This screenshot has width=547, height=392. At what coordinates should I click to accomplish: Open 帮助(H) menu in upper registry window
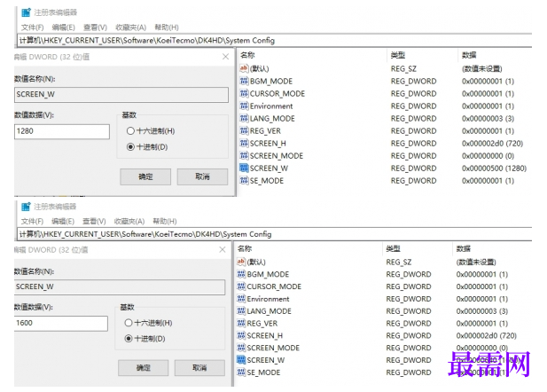[x=167, y=27]
